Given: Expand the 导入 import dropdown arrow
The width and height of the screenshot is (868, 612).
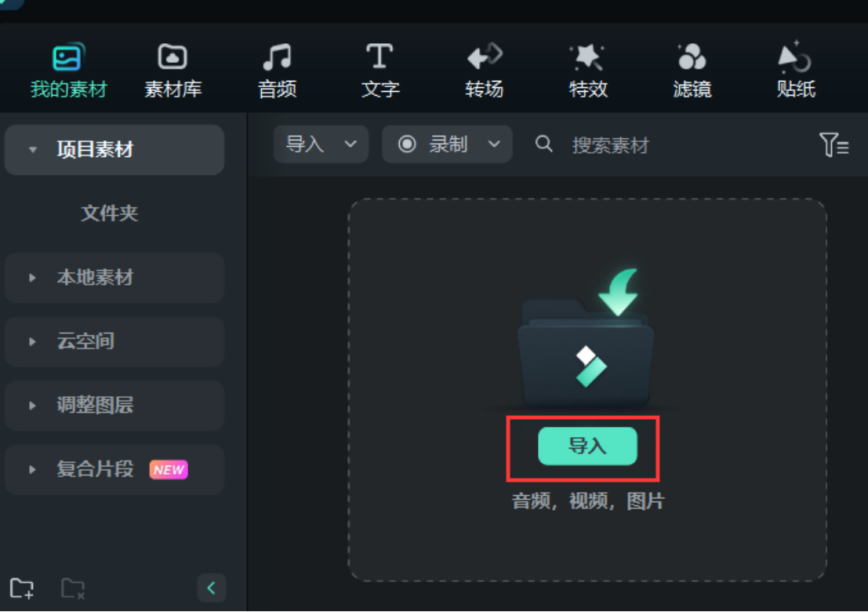Looking at the screenshot, I should pos(350,144).
